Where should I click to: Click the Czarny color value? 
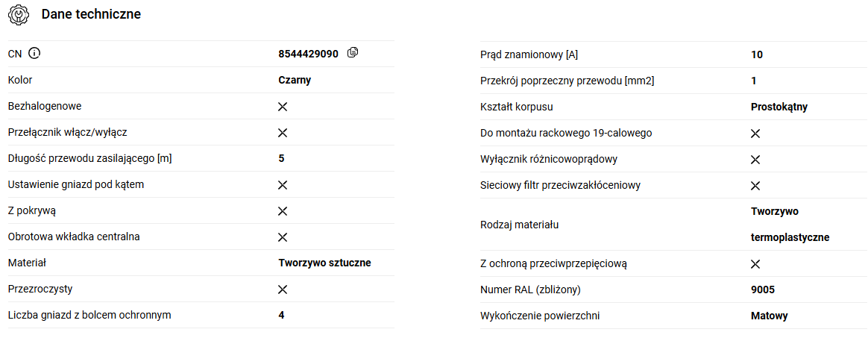click(295, 80)
